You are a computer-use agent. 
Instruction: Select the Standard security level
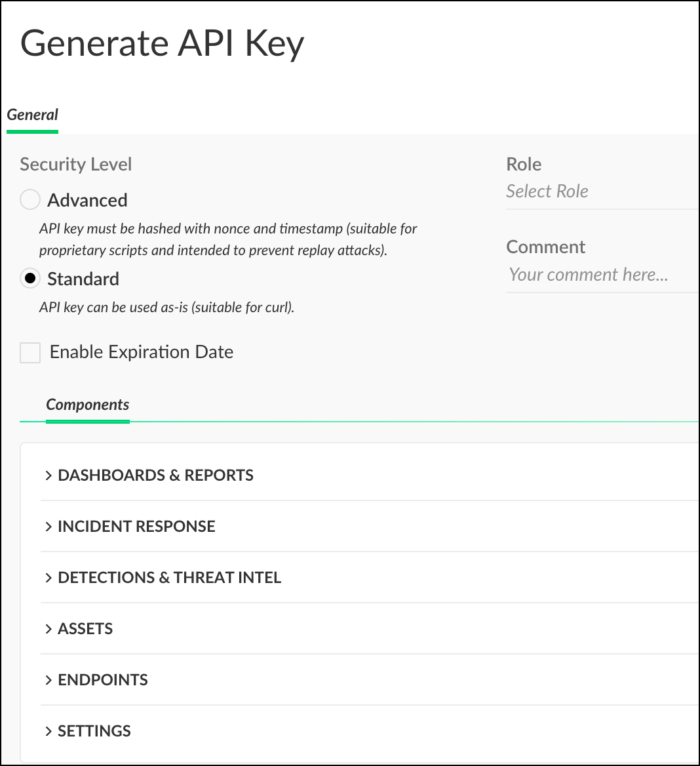point(30,279)
